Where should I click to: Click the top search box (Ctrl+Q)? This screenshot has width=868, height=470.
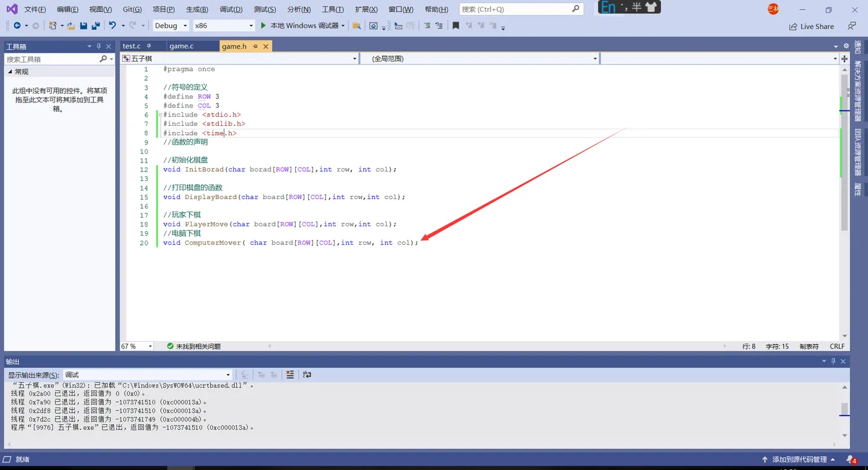[x=521, y=9]
